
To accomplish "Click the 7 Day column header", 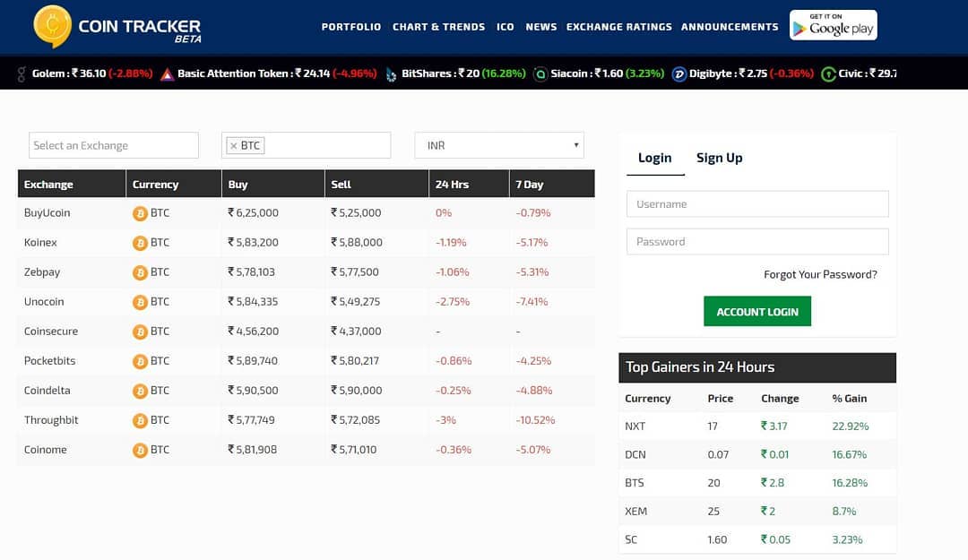I will 552,184.
